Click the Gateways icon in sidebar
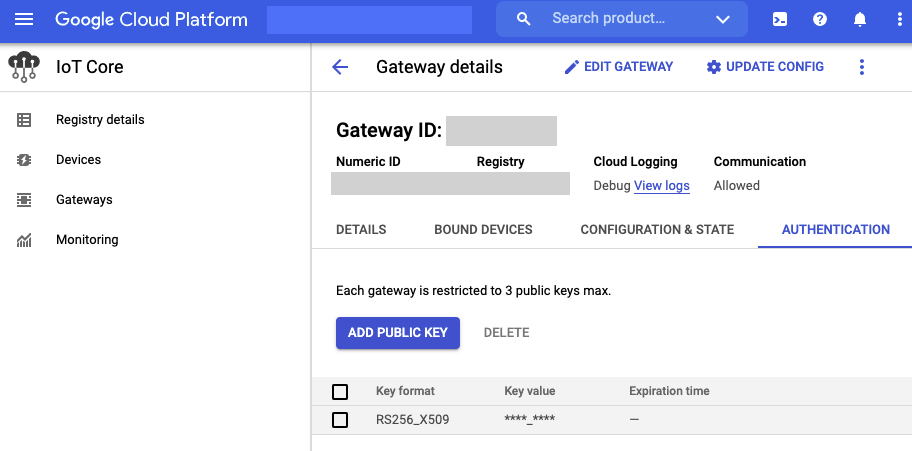This screenshot has width=912, height=451. 24,200
